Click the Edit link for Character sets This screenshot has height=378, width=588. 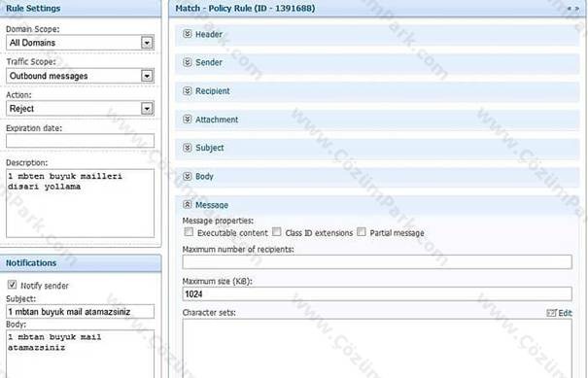560,313
